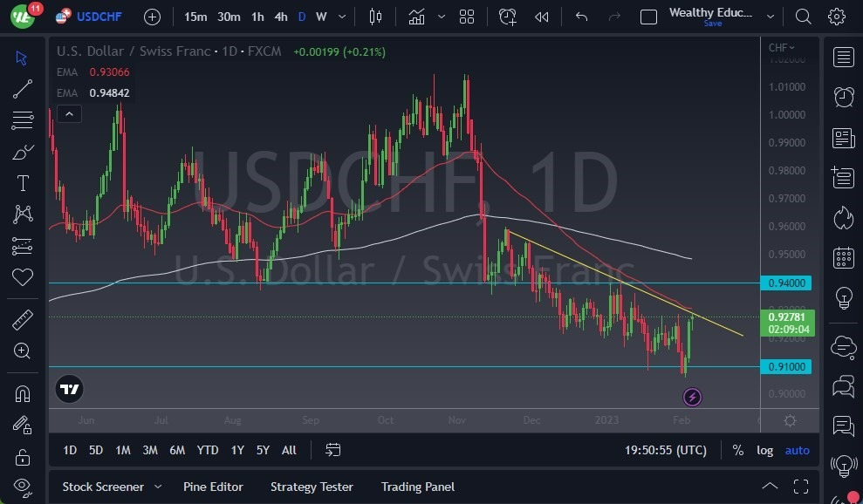Screen dimensions: 863x504
Task: Open the Strategy Tester tab
Action: click(x=312, y=487)
